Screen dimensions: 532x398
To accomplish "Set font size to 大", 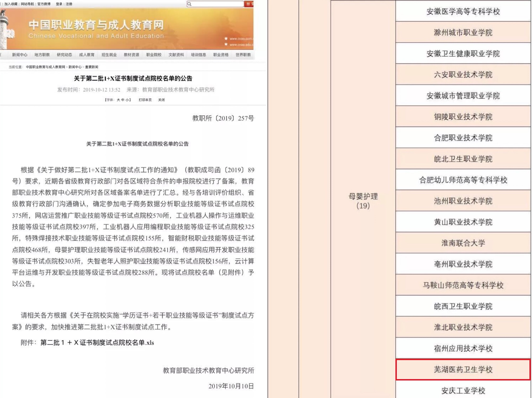I will pos(118,100).
